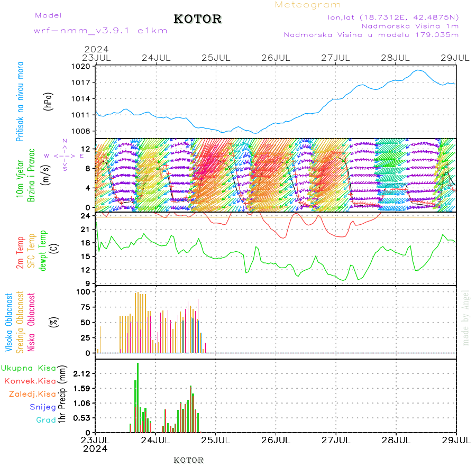Click the temperature axis value 18
This screenshot has width=476, height=476.
(86, 243)
